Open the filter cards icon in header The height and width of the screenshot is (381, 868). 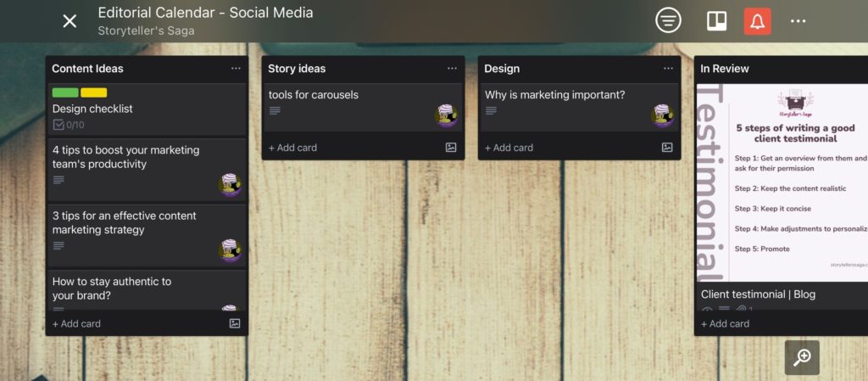668,21
